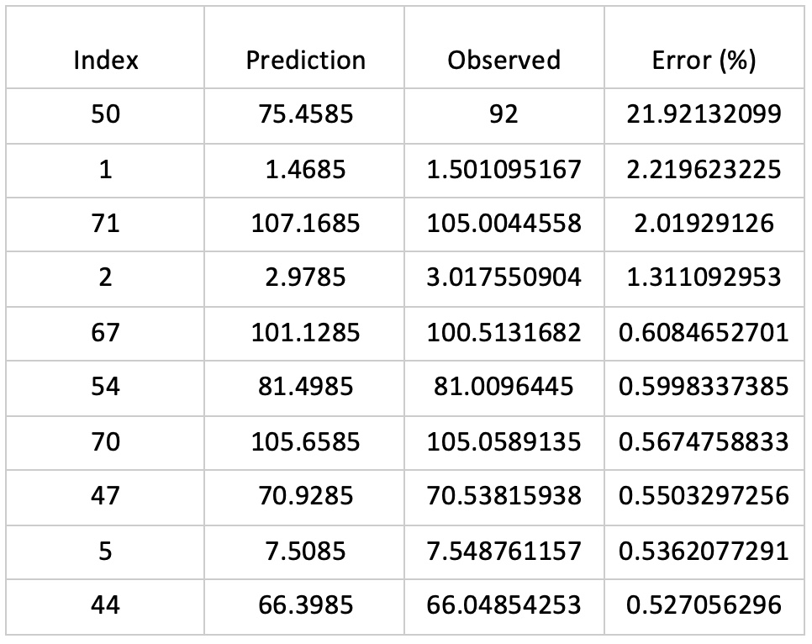Select the prediction value 75.4585
Image resolution: width=812 pixels, height=644 pixels.
click(305, 115)
